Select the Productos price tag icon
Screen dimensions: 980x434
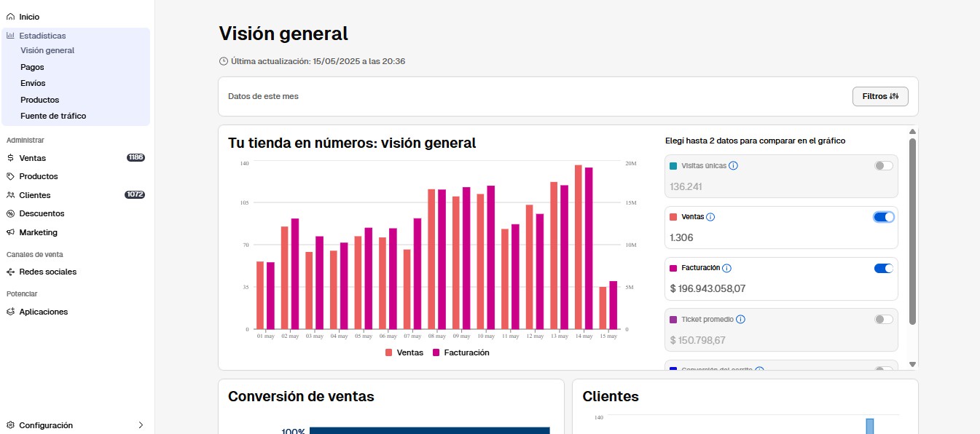[10, 176]
